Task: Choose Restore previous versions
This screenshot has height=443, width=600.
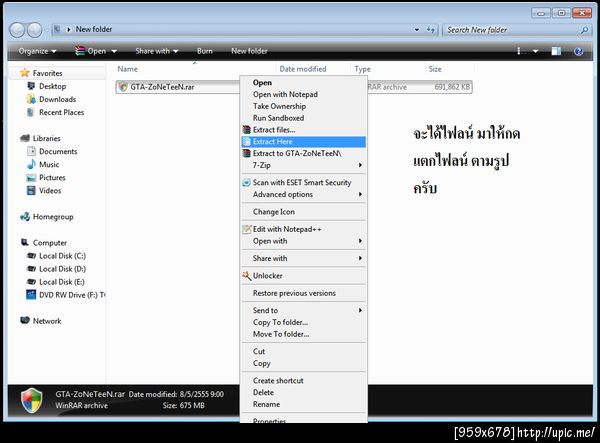Action: pos(303,293)
